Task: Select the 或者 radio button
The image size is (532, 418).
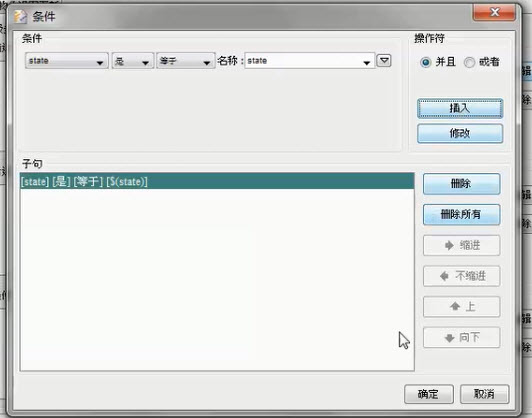Action: point(469,62)
